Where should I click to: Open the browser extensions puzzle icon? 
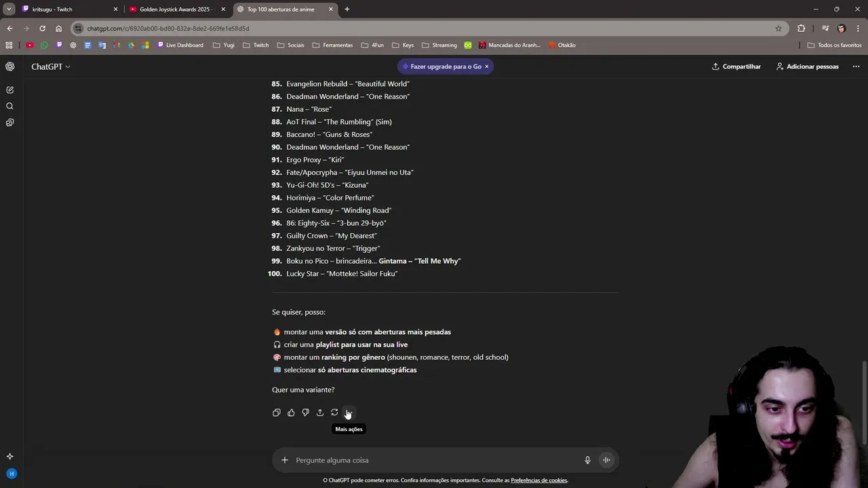point(802,28)
